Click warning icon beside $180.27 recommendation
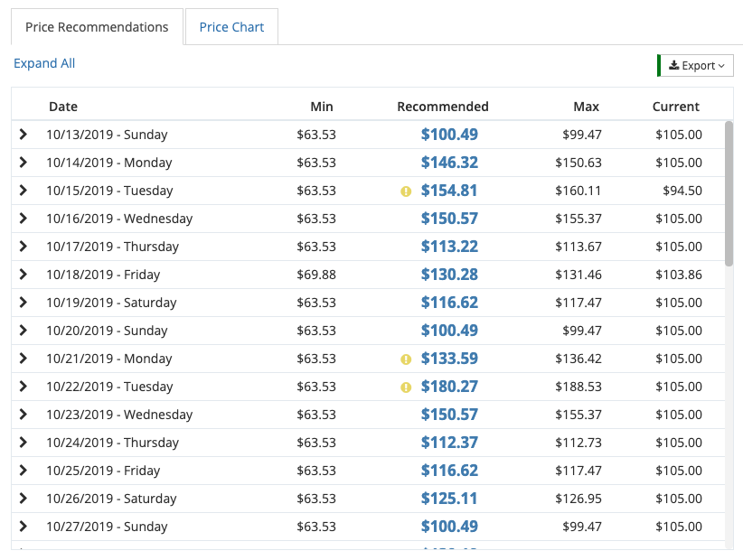Viewport: 743px width, 560px height. click(x=406, y=387)
